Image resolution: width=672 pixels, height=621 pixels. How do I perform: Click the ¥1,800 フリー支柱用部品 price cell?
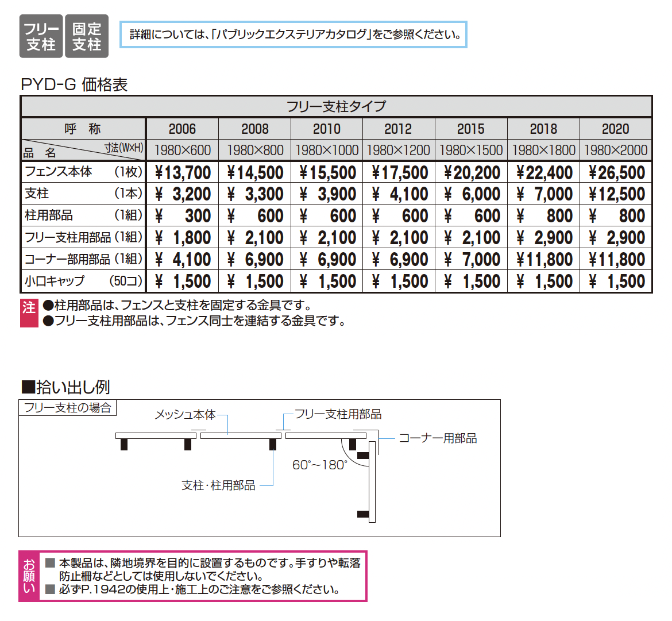[x=182, y=238]
